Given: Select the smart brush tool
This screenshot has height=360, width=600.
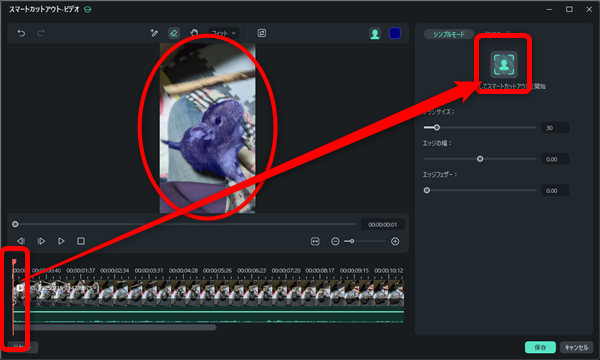Looking at the screenshot, I should 154,33.
